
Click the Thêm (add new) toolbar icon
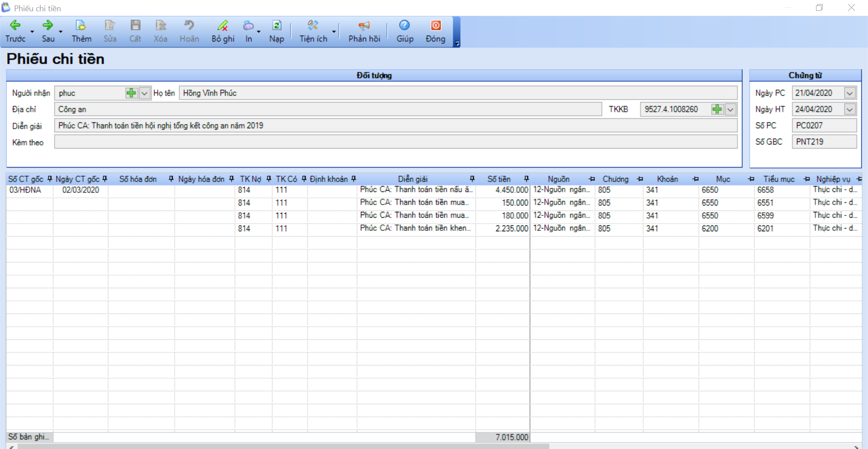tap(81, 26)
